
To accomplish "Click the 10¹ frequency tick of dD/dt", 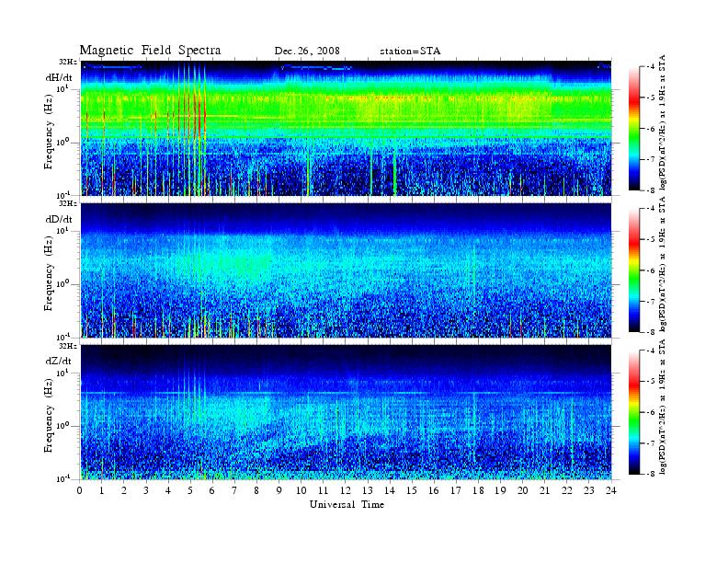I will tap(63, 231).
